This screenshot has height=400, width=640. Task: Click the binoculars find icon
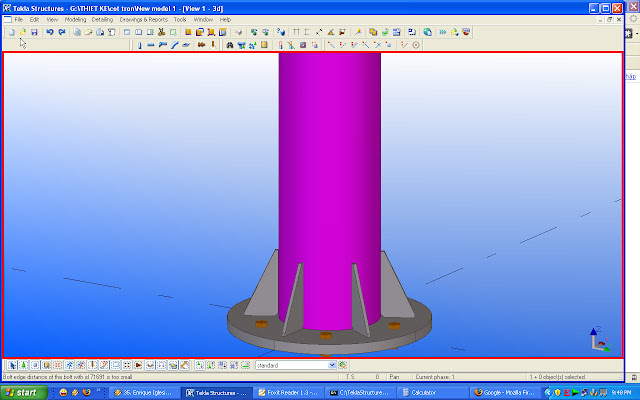coord(229,45)
